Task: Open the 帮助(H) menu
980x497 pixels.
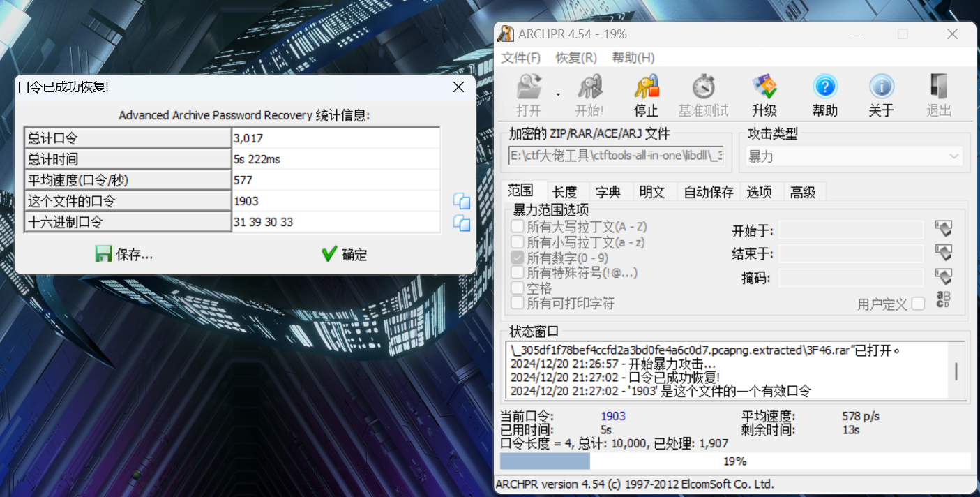Action: [x=633, y=58]
